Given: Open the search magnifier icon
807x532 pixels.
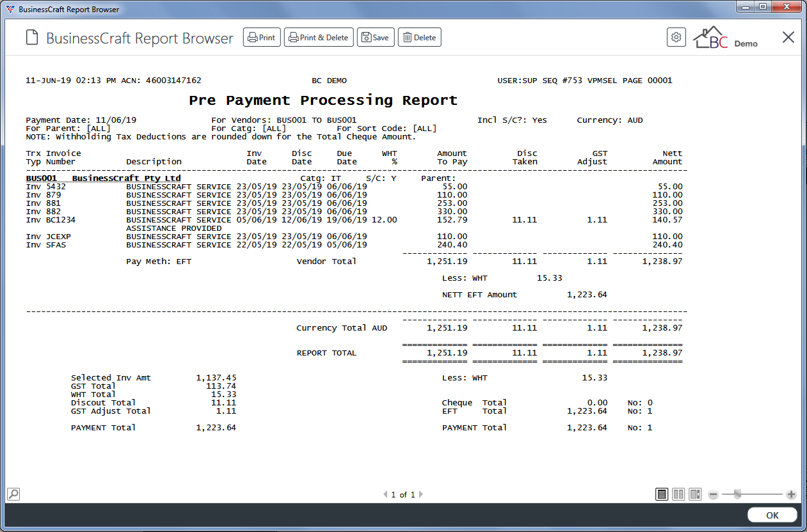Looking at the screenshot, I should click(x=13, y=494).
